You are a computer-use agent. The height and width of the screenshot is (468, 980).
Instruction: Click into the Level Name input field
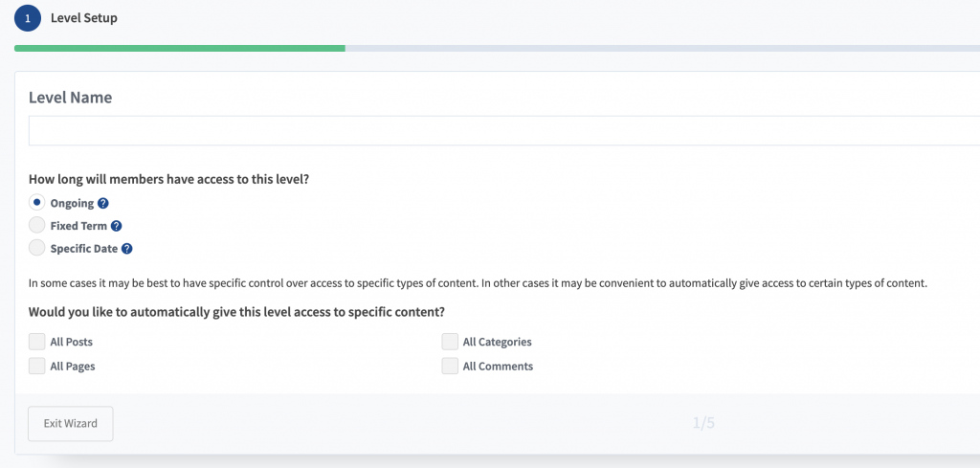click(504, 130)
